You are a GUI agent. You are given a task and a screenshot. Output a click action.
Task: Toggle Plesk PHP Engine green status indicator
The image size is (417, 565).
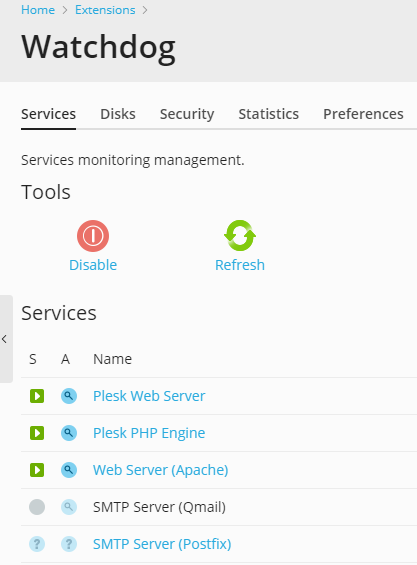click(37, 433)
